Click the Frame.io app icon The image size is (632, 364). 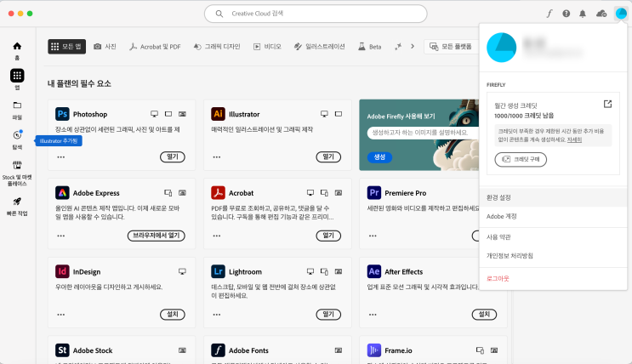pyautogui.click(x=374, y=350)
